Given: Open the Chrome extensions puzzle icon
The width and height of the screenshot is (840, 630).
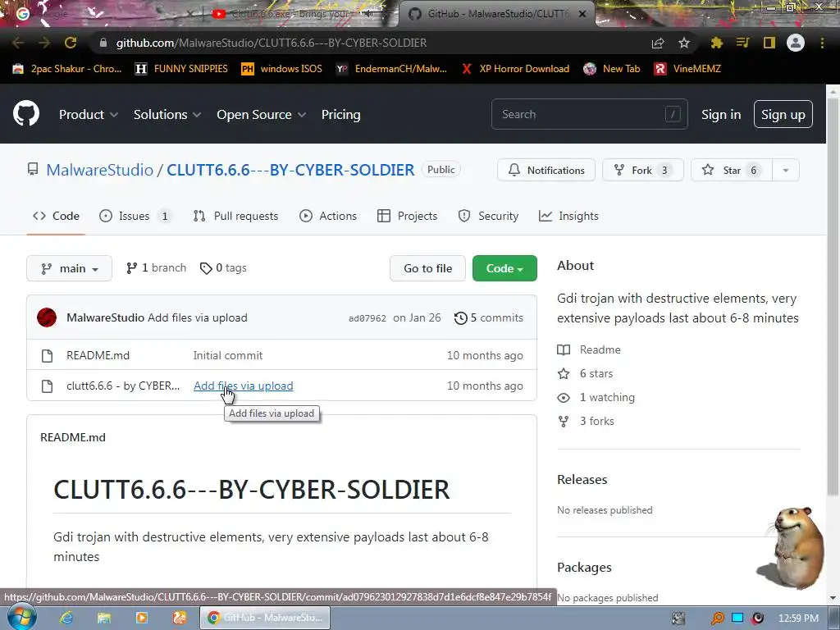Looking at the screenshot, I should [716, 43].
